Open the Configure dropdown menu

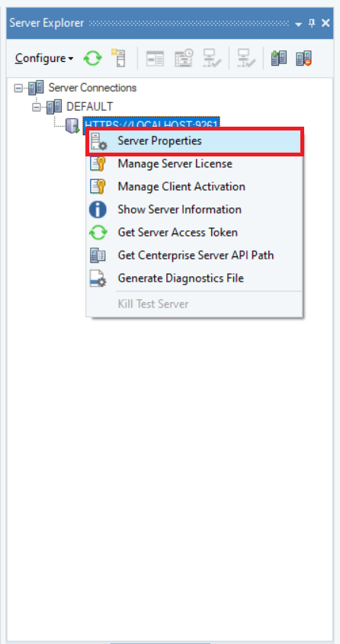(x=44, y=58)
